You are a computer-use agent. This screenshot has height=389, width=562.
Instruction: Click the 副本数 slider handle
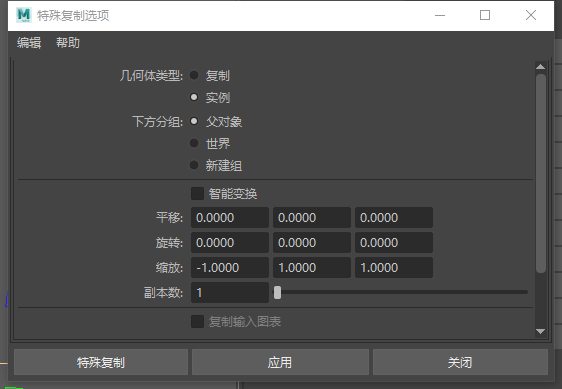tap(277, 293)
